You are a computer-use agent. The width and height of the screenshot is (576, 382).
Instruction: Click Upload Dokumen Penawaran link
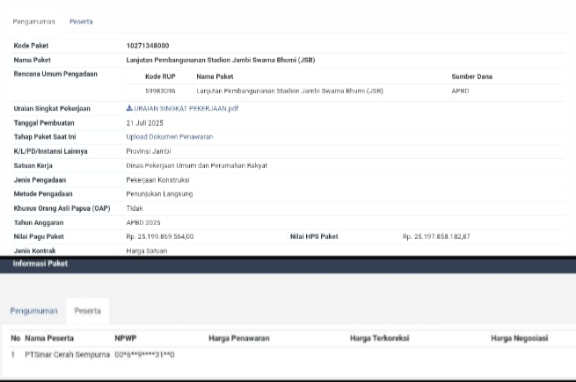169,137
